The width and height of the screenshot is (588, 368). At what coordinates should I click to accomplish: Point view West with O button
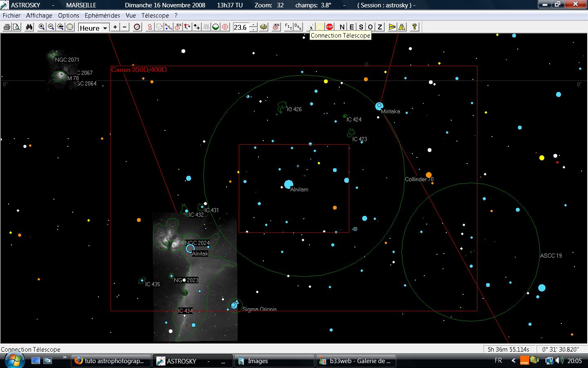tap(370, 27)
